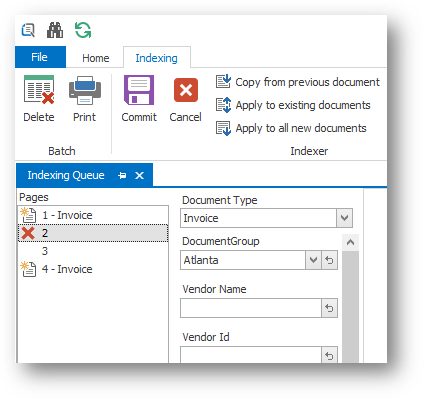Screen dimensions: 424x399
Task: Click inside the Vendor Name input field
Action: click(x=251, y=308)
